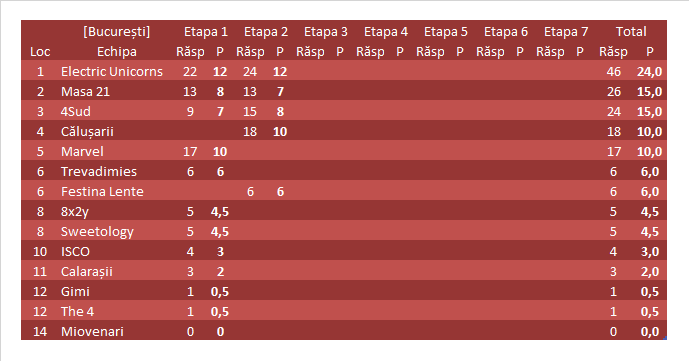Select The 4 team cell
Screen dimensions: 689x361
pos(77,312)
